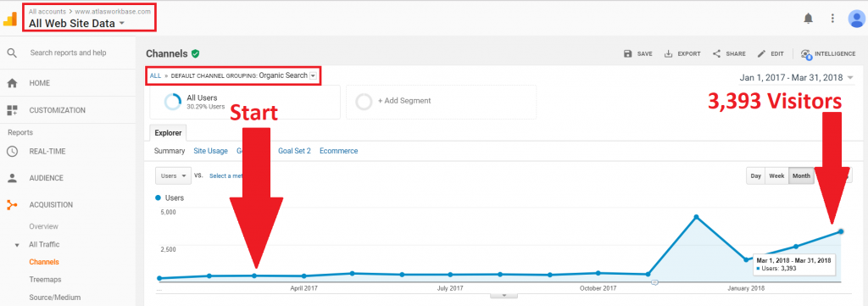Select Month graph granularity
This screenshot has width=868, height=306.
pyautogui.click(x=801, y=176)
